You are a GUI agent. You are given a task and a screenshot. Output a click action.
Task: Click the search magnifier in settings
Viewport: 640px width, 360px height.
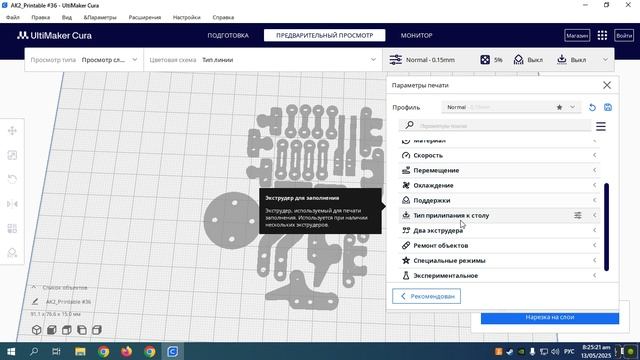(x=409, y=125)
